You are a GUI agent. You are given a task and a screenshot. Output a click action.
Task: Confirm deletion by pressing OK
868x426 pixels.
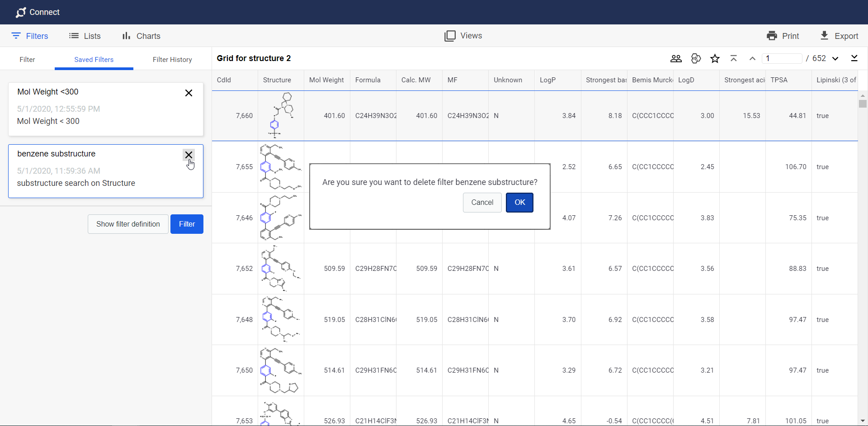(519, 202)
